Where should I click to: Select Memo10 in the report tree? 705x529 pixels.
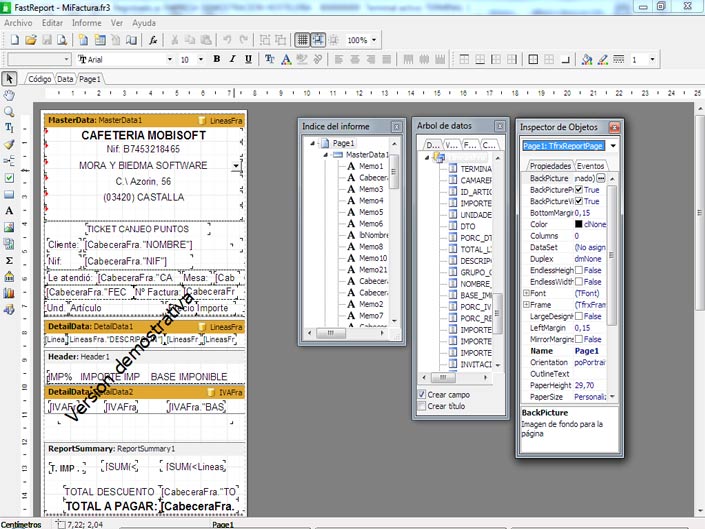click(373, 258)
